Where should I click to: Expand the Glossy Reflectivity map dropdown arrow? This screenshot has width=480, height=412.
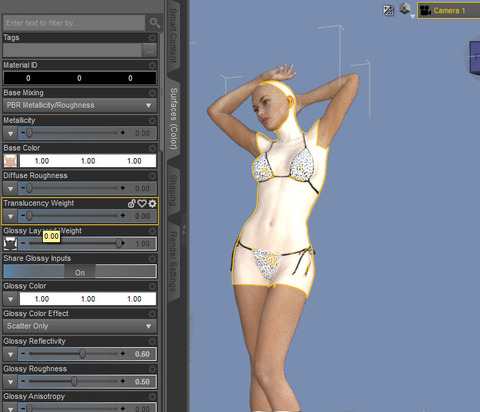[x=11, y=354]
